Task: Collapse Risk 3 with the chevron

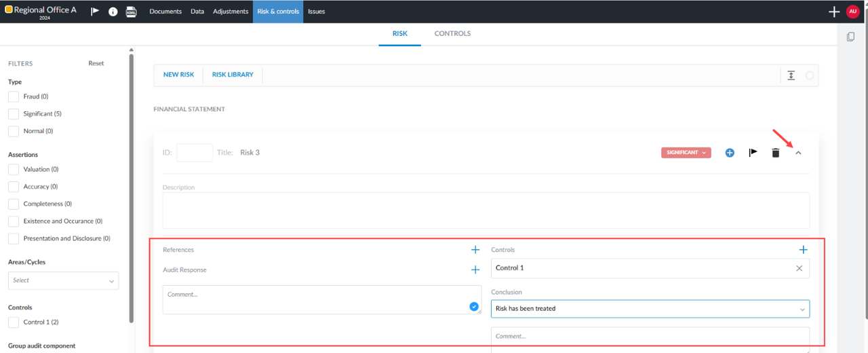Action: (798, 153)
